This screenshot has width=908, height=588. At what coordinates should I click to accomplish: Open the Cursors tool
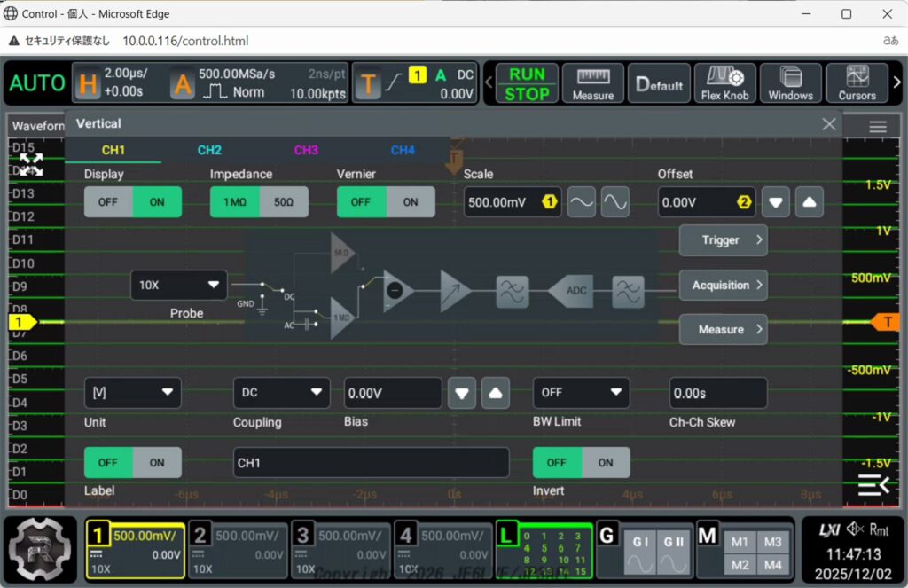(857, 83)
